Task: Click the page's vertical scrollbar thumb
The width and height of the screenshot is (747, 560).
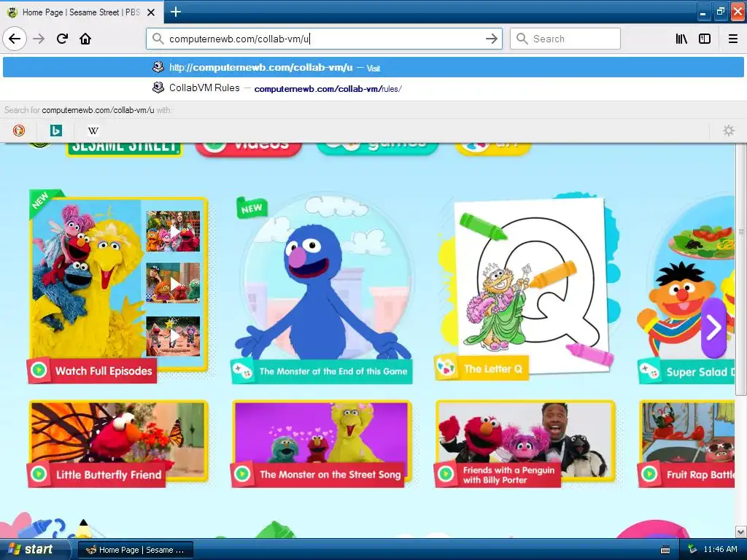Action: coord(741,268)
